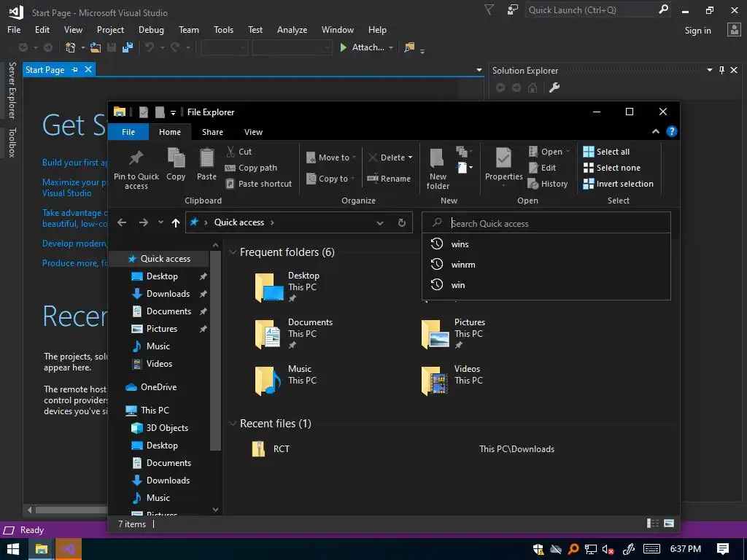Open Delete dropdown arrow
This screenshot has width=747, height=560.
(x=410, y=157)
